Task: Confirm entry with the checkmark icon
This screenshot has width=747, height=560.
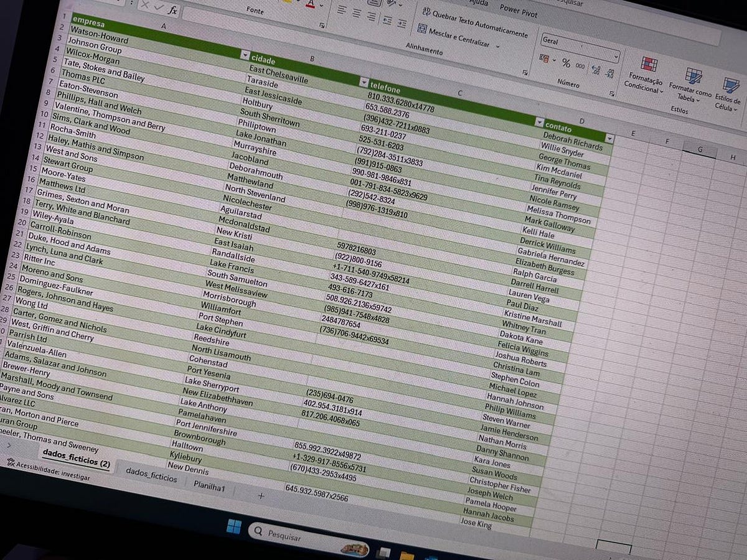Action: tap(159, 7)
